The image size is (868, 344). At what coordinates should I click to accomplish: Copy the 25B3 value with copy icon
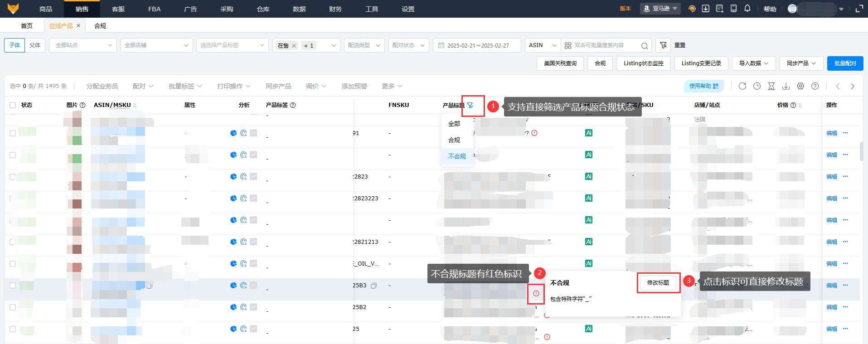[x=373, y=286]
